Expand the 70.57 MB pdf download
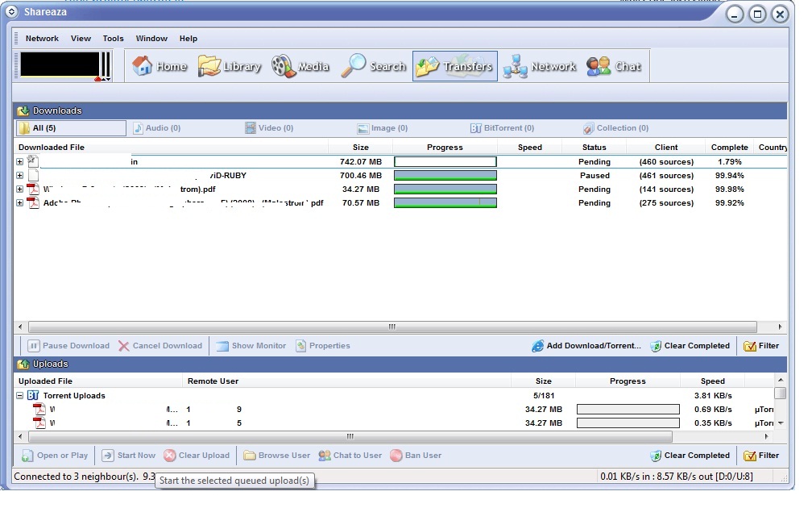Image resolution: width=812 pixels, height=508 pixels. (x=19, y=202)
